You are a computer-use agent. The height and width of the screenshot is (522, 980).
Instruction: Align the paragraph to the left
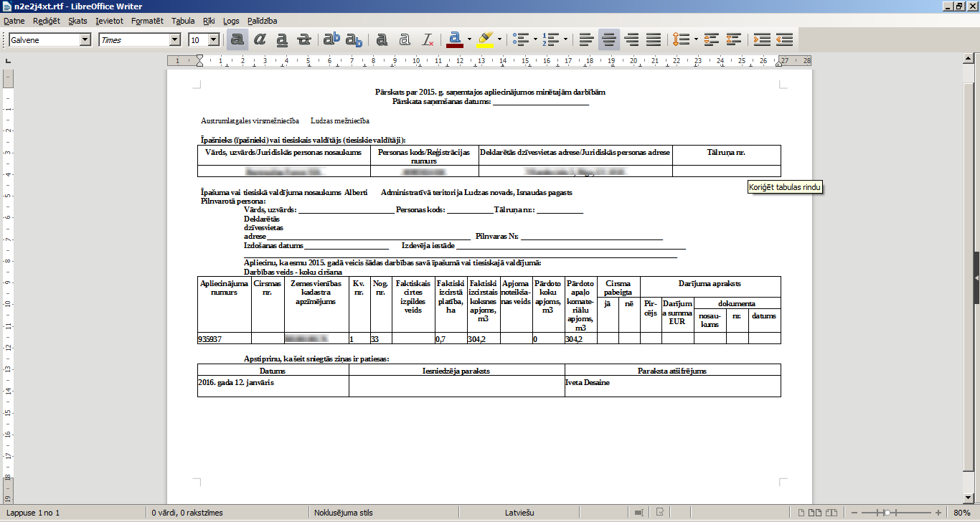coord(588,39)
